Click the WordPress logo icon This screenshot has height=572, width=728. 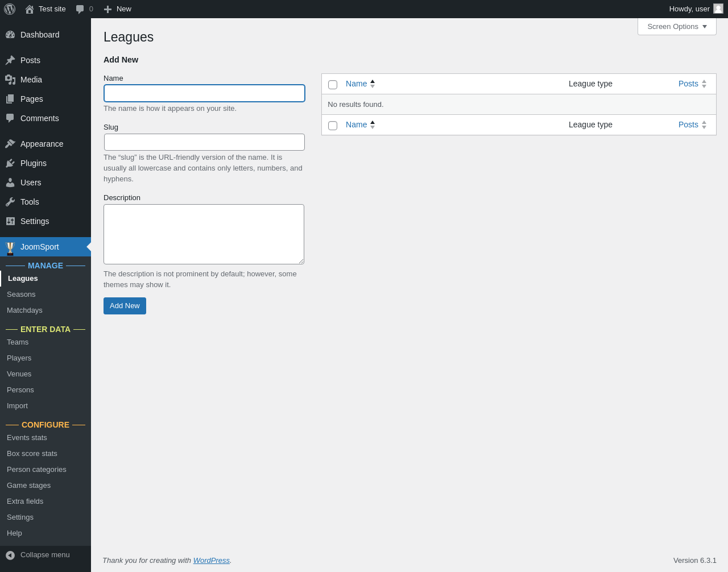10,9
